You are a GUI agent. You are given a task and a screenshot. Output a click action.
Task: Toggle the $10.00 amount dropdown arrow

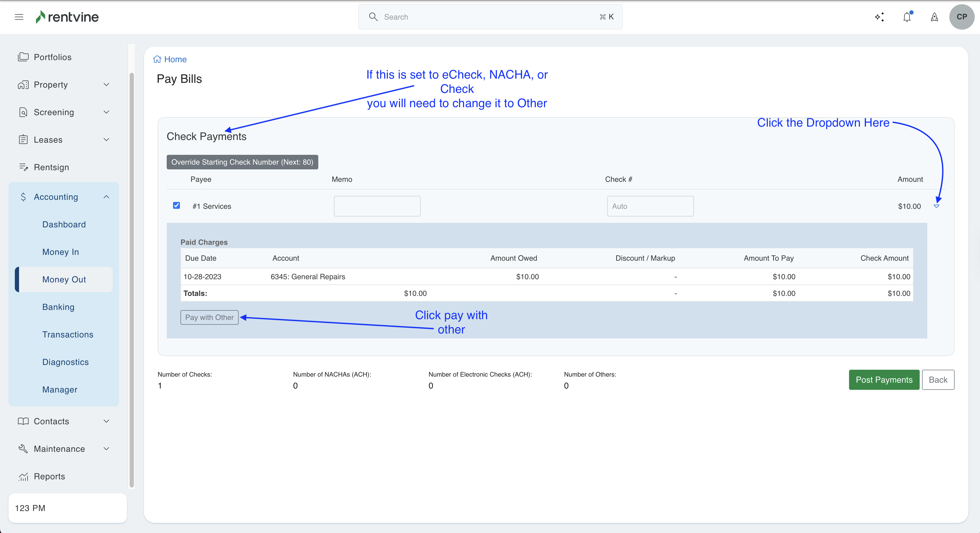coord(937,206)
